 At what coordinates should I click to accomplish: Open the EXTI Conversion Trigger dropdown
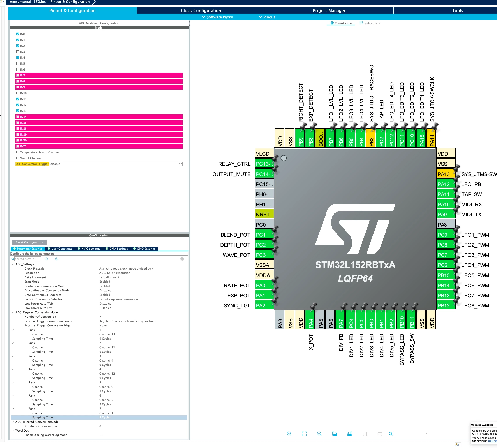click(x=116, y=164)
